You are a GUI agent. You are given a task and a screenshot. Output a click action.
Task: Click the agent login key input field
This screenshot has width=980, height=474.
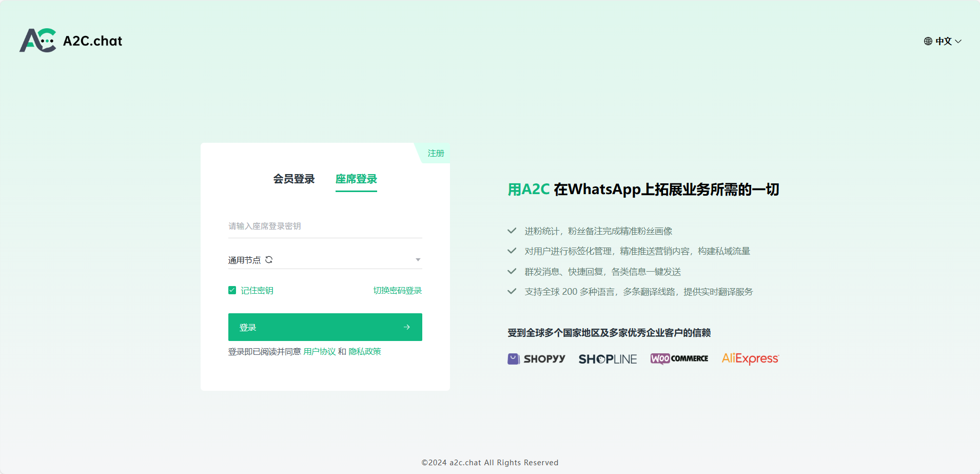pyautogui.click(x=325, y=225)
